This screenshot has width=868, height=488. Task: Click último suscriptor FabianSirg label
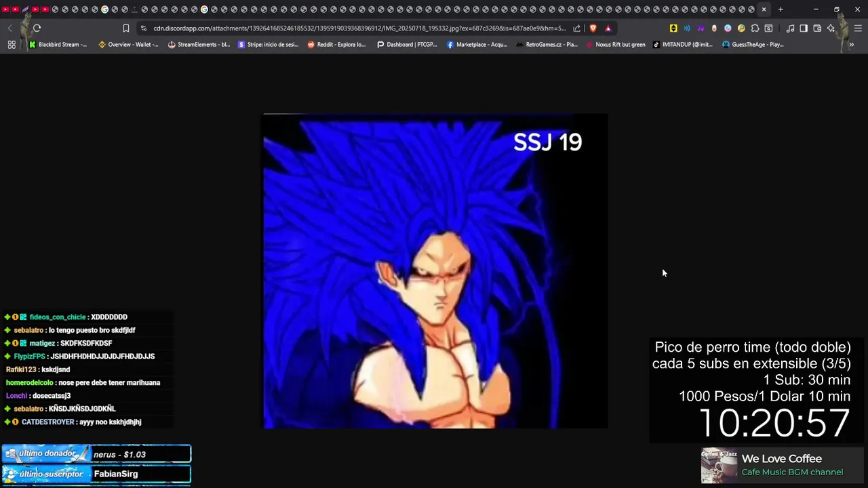pos(96,474)
